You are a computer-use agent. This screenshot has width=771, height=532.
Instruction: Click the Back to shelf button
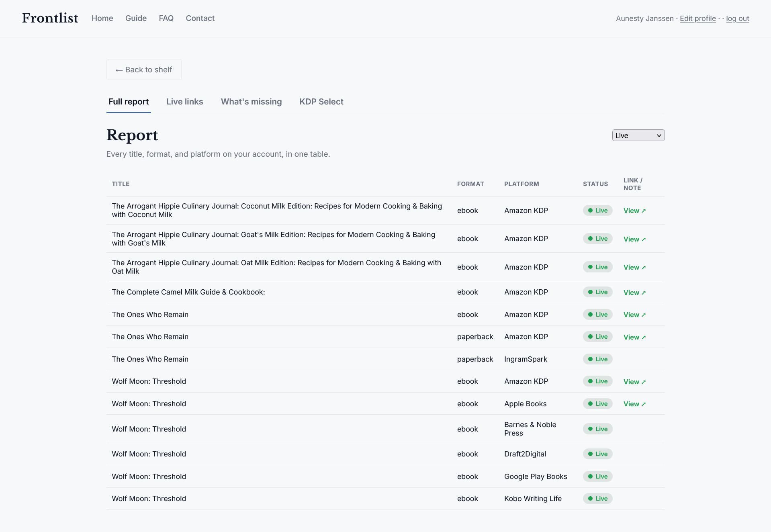[x=144, y=70]
